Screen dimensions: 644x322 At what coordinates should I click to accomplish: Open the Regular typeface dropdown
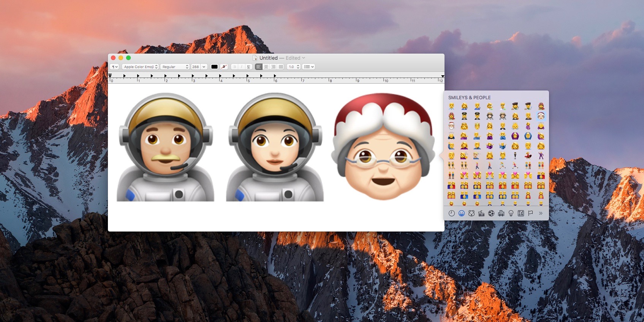coord(175,67)
